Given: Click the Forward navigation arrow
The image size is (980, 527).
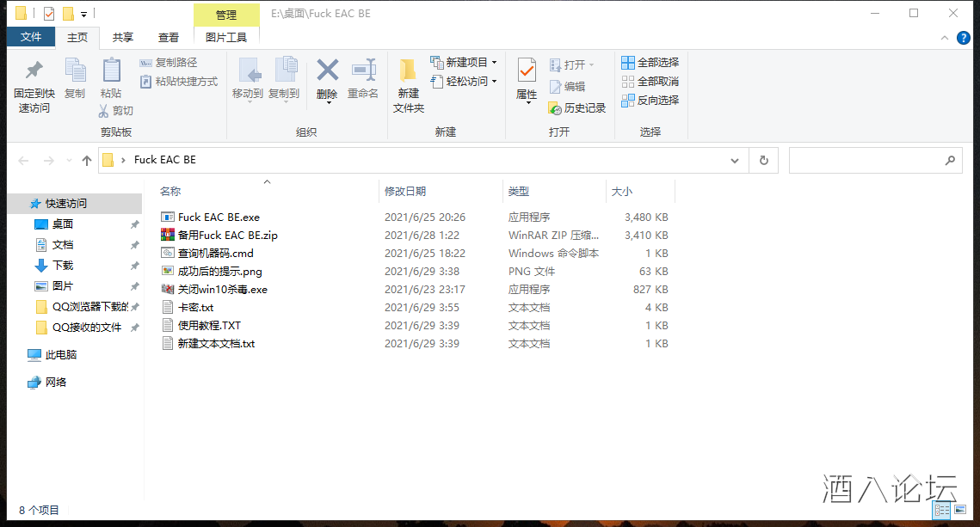Looking at the screenshot, I should (48, 161).
